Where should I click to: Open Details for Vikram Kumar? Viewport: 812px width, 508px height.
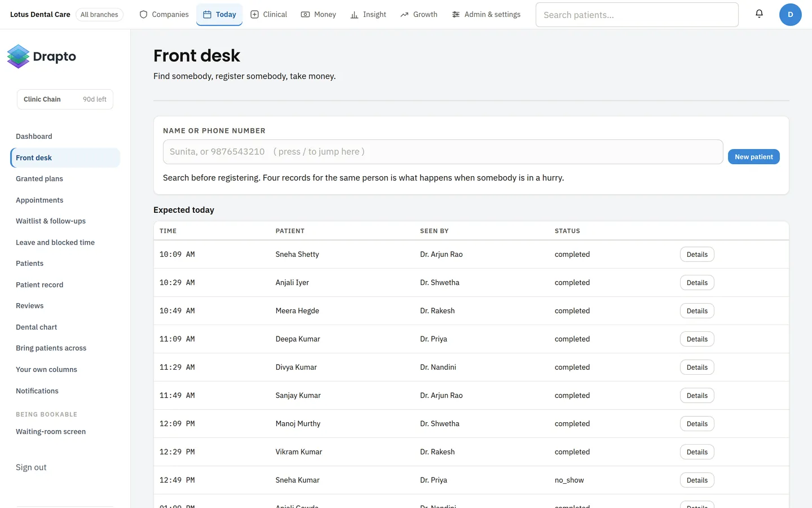click(697, 452)
